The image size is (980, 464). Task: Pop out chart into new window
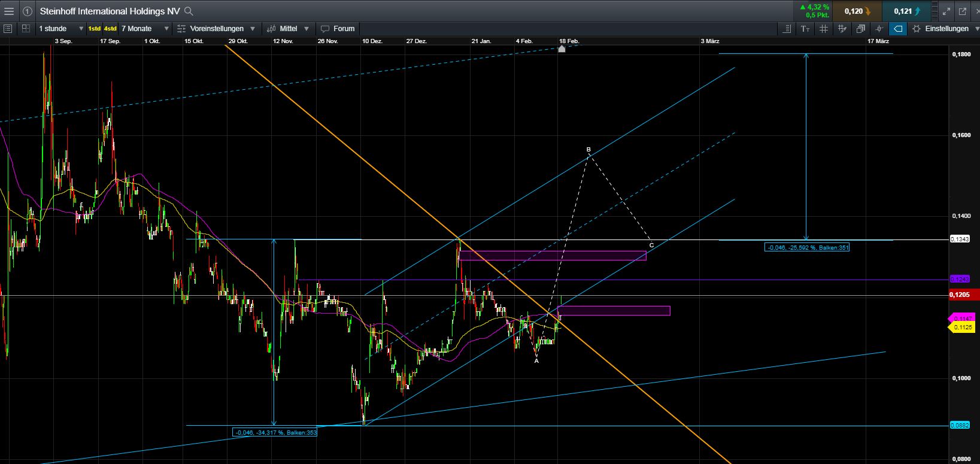point(963,11)
